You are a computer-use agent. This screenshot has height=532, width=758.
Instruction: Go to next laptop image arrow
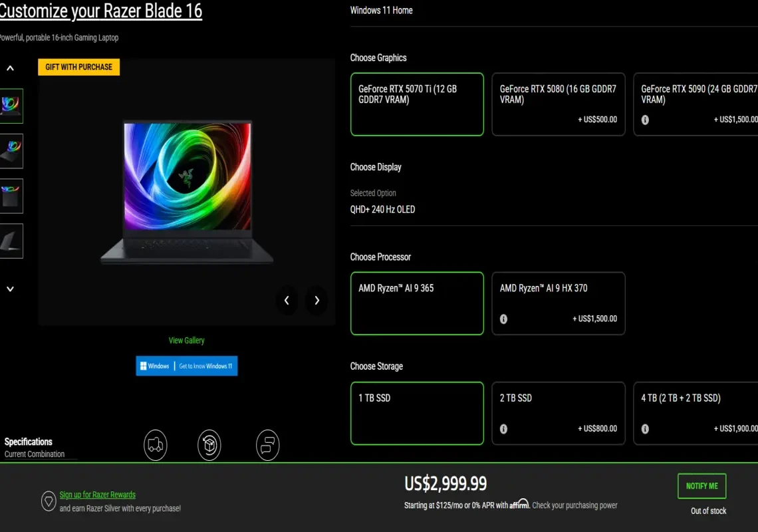pos(316,301)
